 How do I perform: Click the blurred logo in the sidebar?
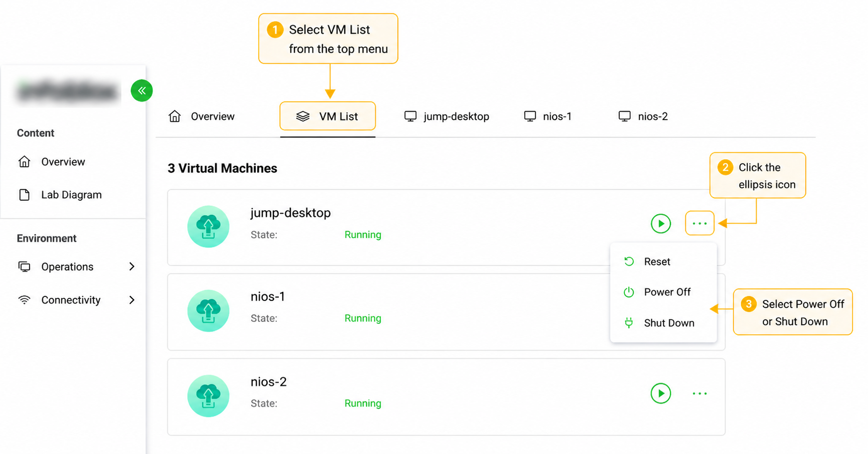(68, 91)
